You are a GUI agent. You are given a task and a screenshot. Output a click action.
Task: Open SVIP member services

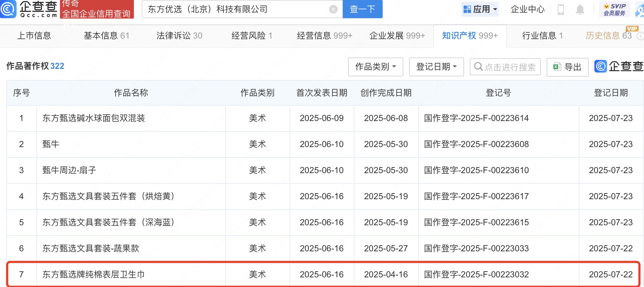click(x=614, y=10)
